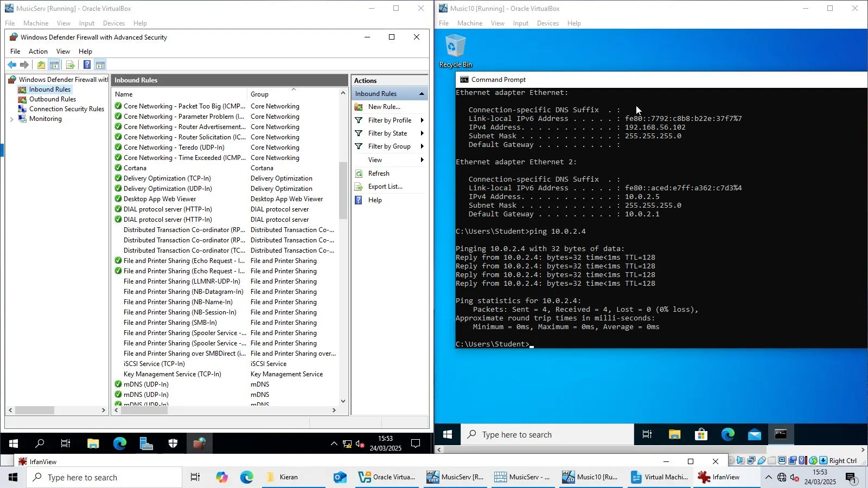Click the Show/Hide Action Pane toolbar icon
Viewport: 868px width, 488px height.
[x=100, y=65]
